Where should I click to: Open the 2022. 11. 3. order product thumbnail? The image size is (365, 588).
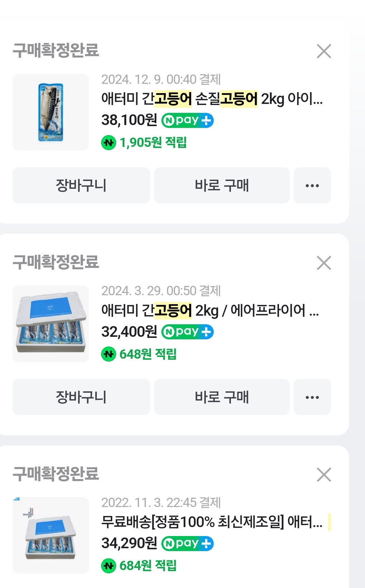(51, 535)
